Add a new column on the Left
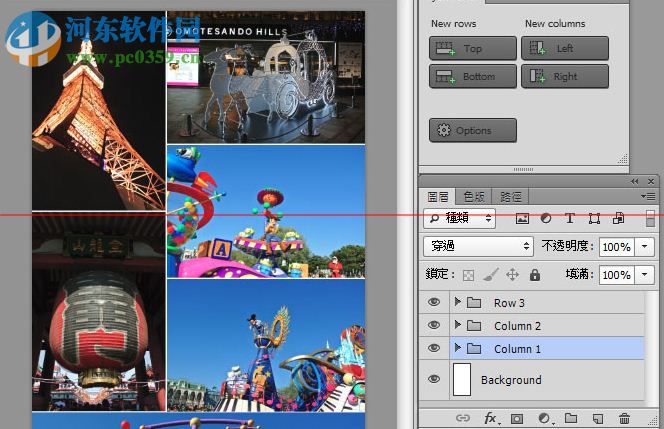The height and width of the screenshot is (429, 664). click(564, 48)
